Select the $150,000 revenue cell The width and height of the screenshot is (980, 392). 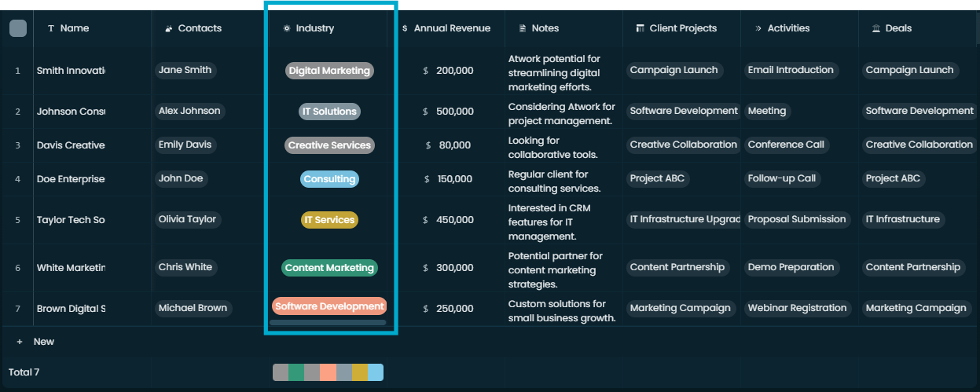click(x=446, y=179)
